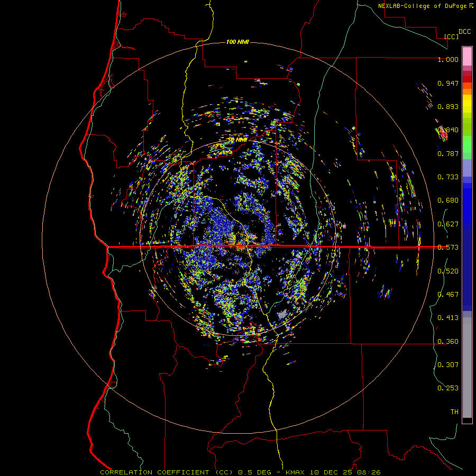Select the 0.893 scale value
The width and height of the screenshot is (476, 476).
[x=448, y=106]
